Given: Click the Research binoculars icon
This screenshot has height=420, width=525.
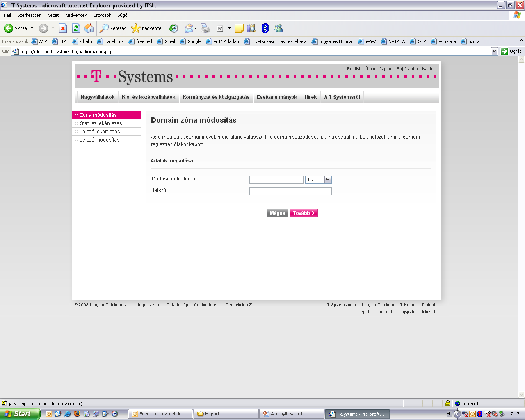Looking at the screenshot, I should coord(252,28).
